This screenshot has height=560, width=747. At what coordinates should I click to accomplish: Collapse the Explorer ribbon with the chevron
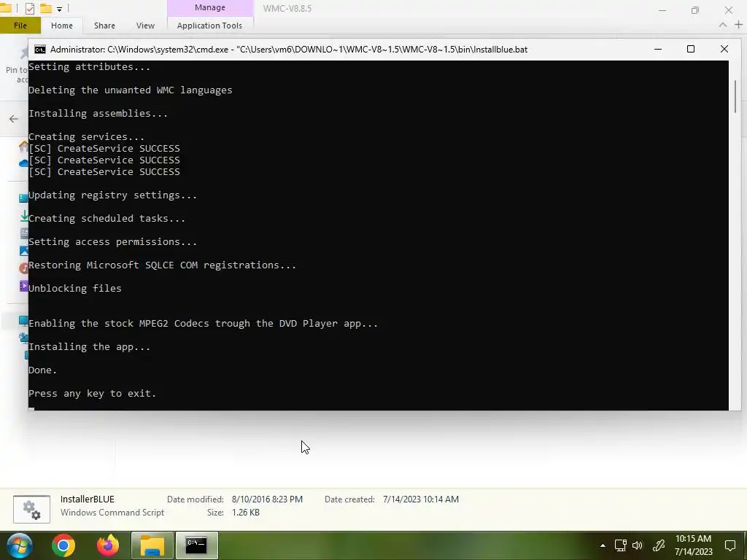pos(723,25)
